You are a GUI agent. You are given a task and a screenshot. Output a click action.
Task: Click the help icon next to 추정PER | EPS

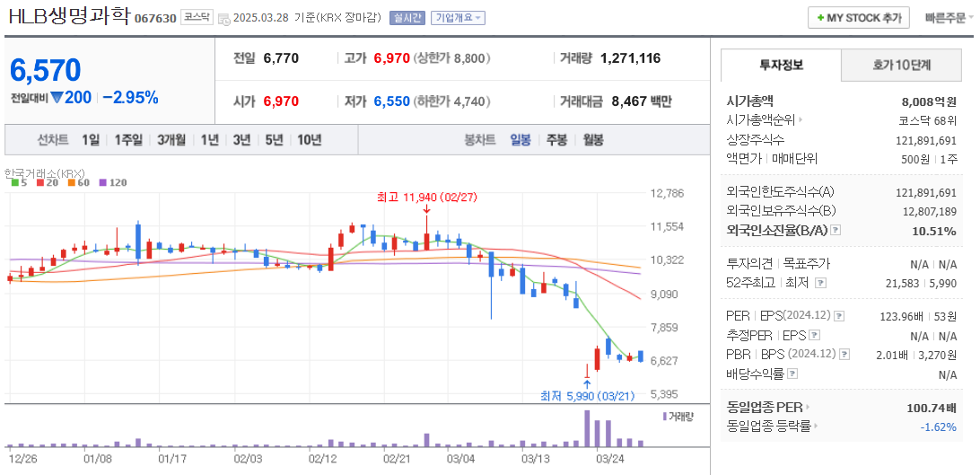pos(814,336)
